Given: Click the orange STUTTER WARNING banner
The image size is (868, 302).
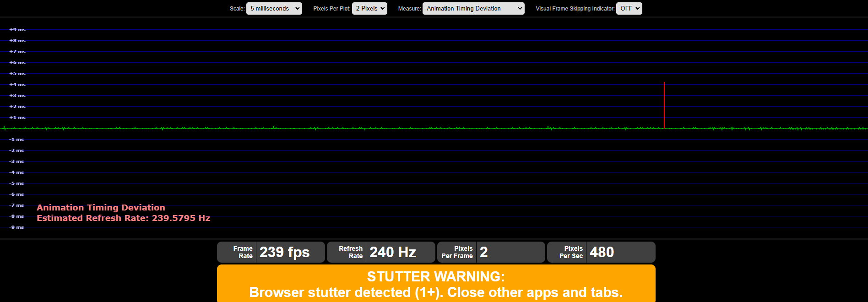Looking at the screenshot, I should (x=436, y=284).
